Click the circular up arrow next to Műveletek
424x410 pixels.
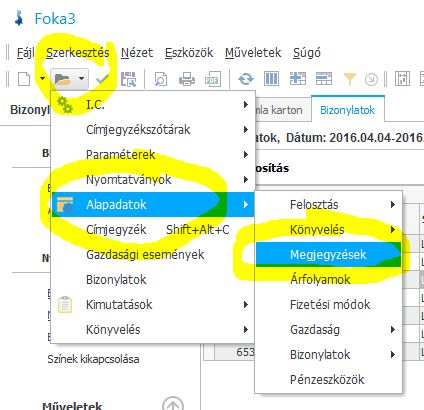pos(173,403)
